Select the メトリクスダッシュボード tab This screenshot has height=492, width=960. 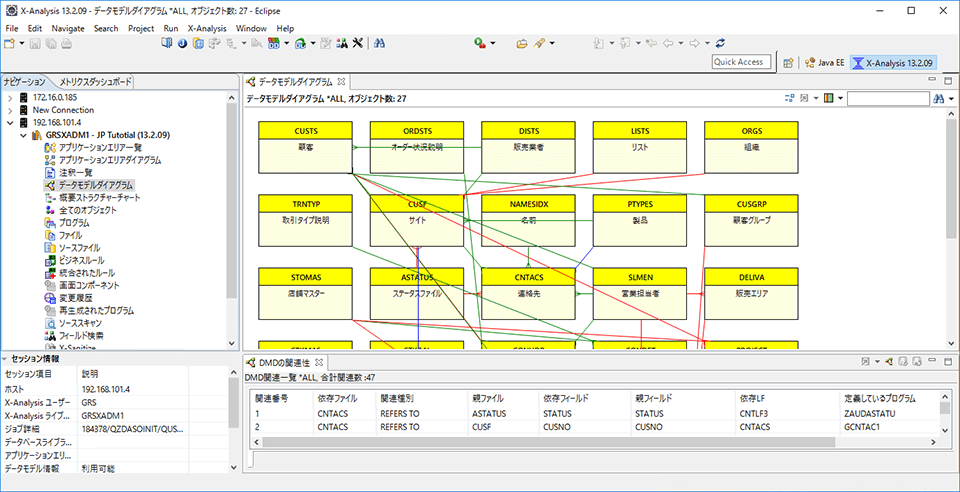pyautogui.click(x=95, y=81)
